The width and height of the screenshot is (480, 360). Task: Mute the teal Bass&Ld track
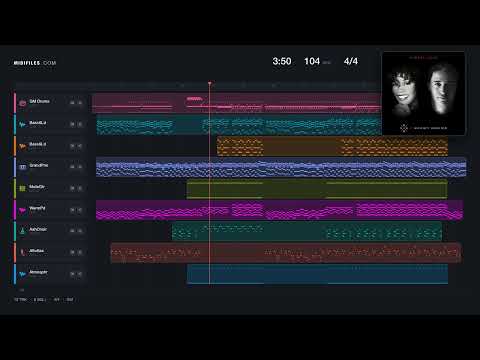pos(72,124)
